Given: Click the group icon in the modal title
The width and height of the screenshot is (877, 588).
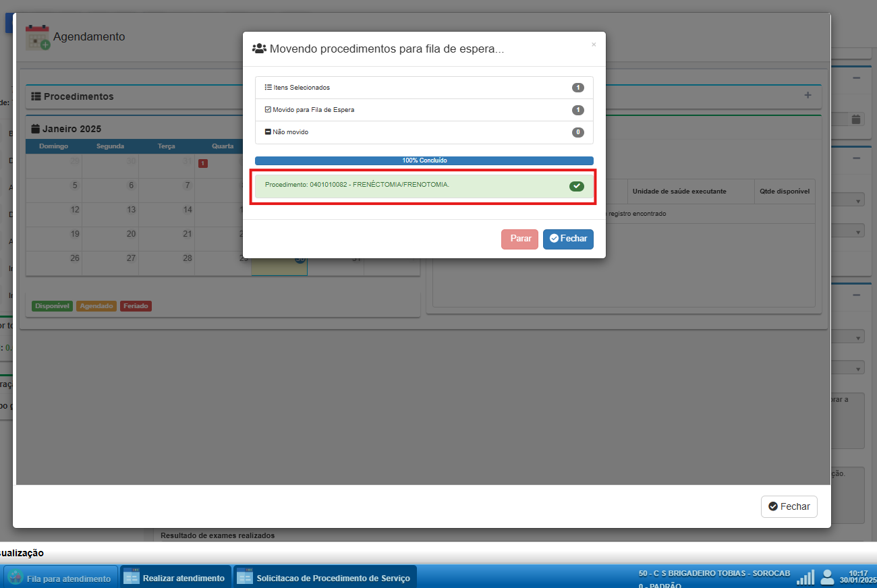Looking at the screenshot, I should [259, 49].
